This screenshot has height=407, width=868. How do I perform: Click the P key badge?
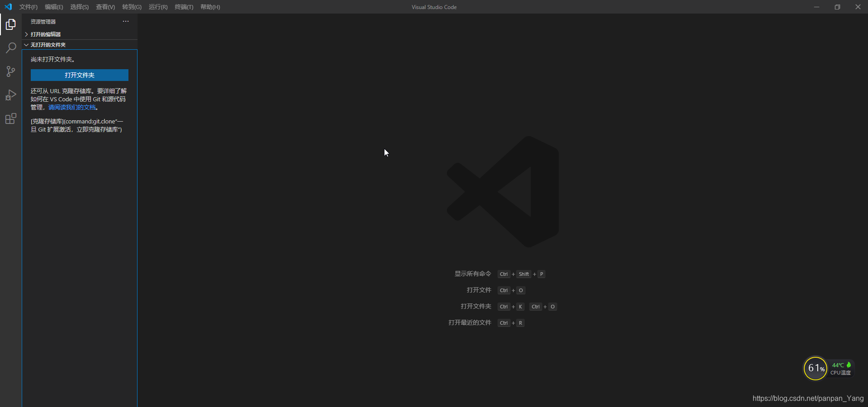pos(541,274)
